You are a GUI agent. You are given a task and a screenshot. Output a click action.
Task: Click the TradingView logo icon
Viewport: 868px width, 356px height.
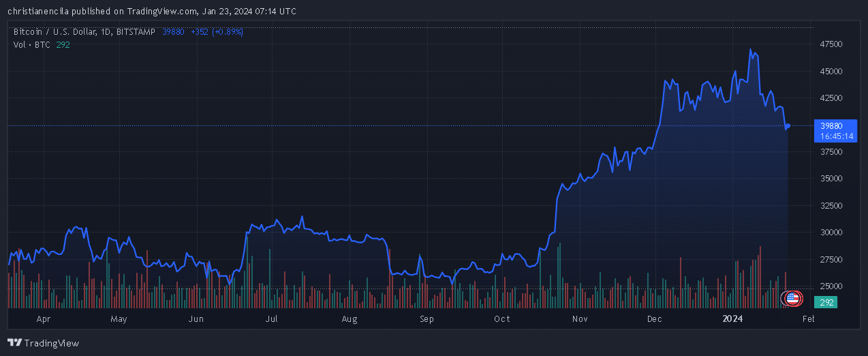click(14, 343)
